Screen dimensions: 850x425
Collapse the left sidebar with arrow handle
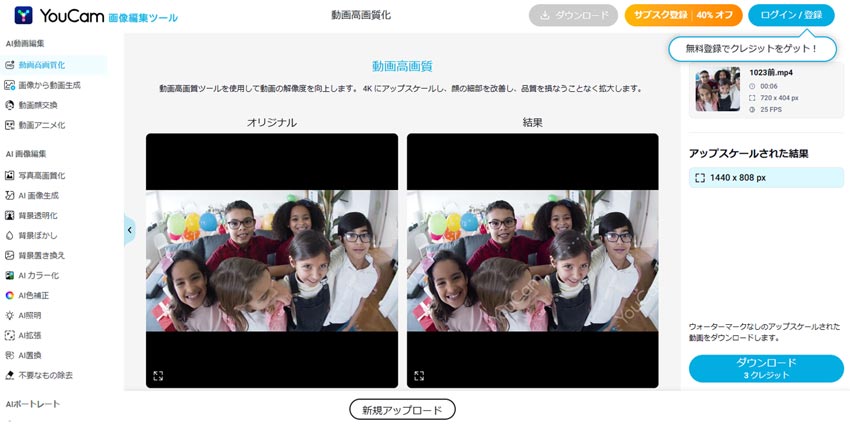click(130, 230)
